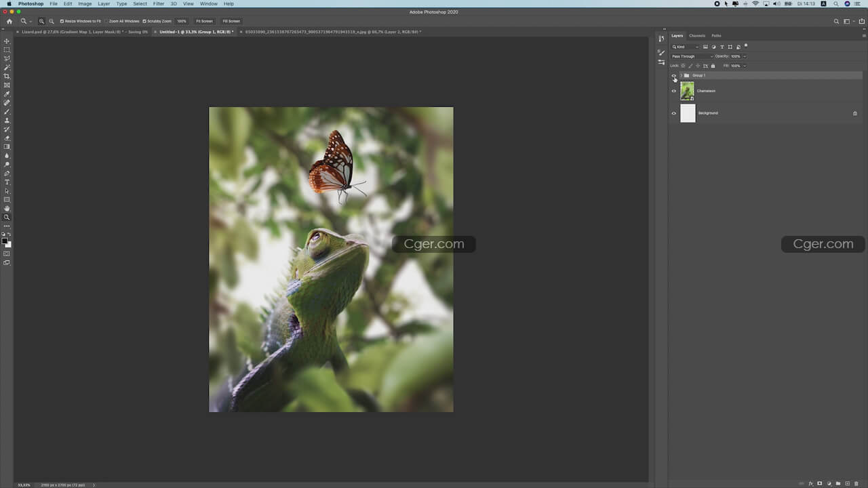
Task: Switch to the Channels tab
Action: click(x=697, y=35)
